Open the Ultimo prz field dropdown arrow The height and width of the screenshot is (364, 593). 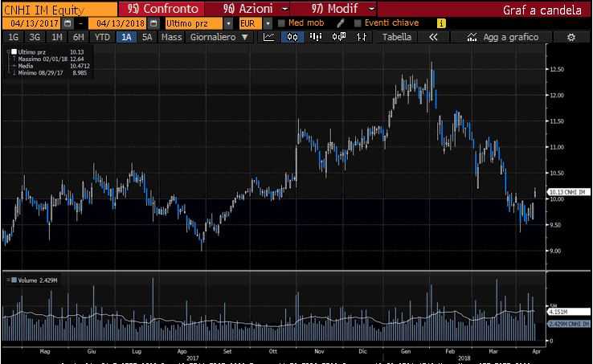tap(228, 23)
